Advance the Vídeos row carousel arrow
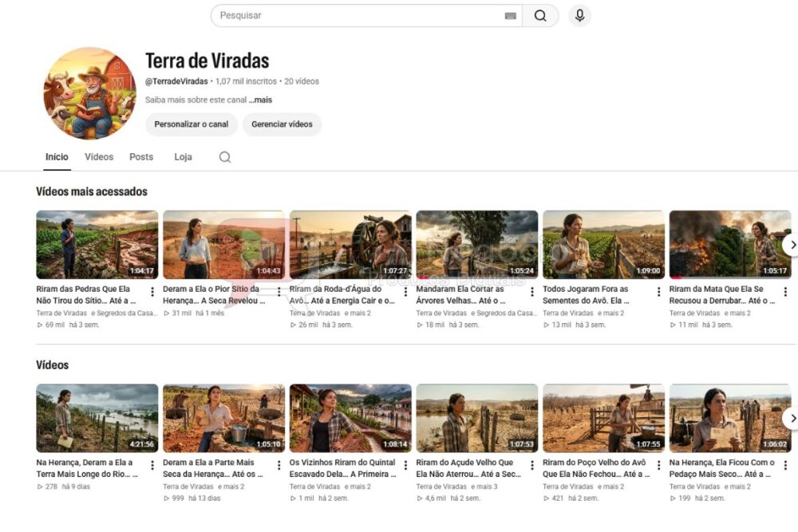The height and width of the screenshot is (532, 798). (x=792, y=419)
